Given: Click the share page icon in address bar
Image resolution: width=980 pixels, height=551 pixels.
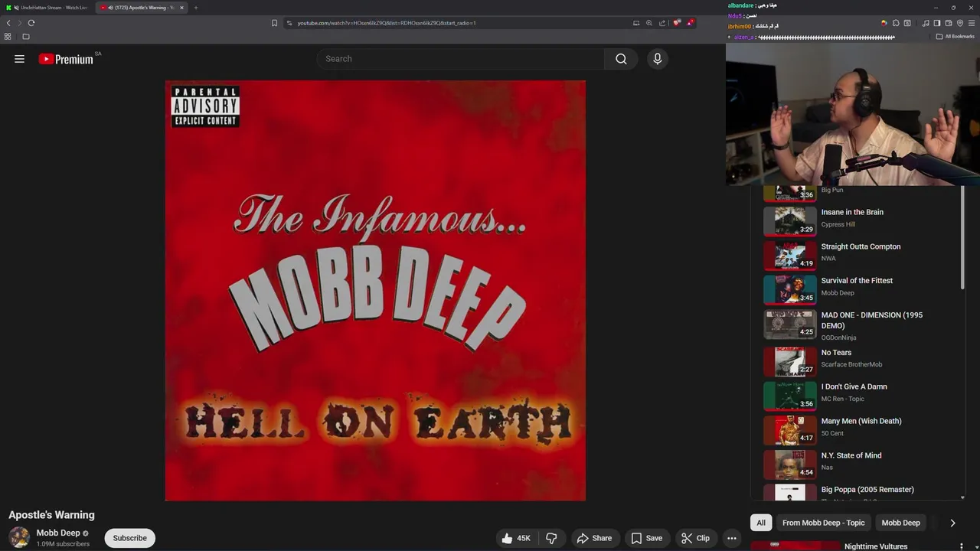Looking at the screenshot, I should [662, 23].
